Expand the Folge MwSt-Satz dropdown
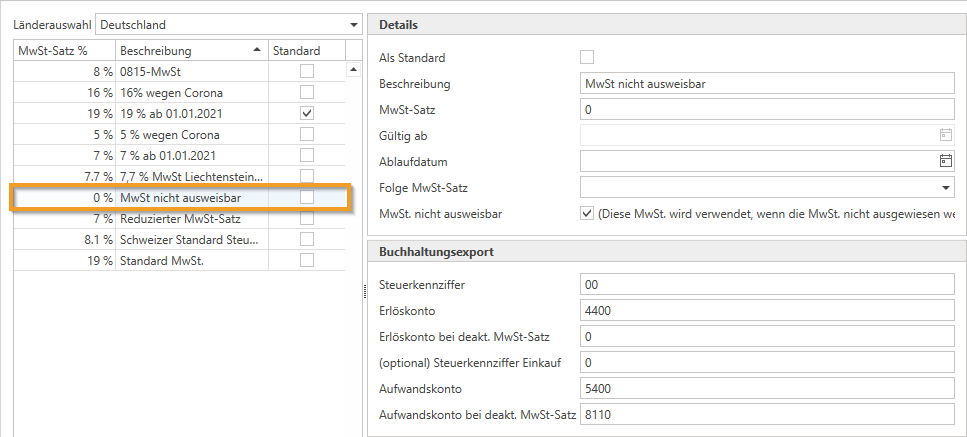Screen dimensions: 967x437 (946, 187)
